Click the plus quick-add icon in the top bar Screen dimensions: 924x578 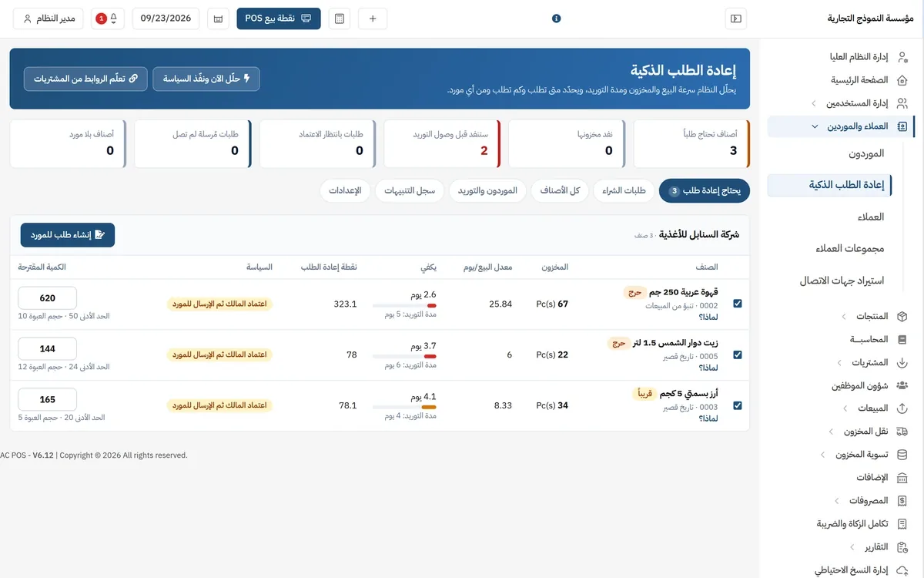tap(373, 18)
